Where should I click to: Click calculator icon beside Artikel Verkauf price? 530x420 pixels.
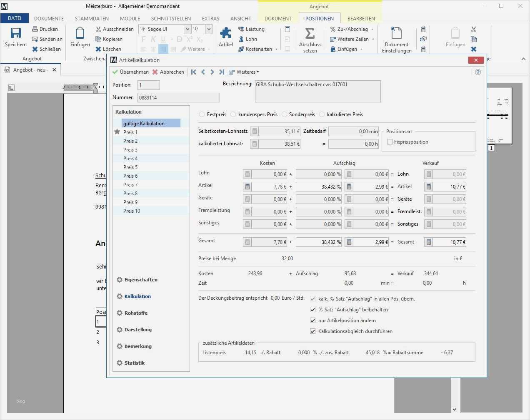[428, 187]
